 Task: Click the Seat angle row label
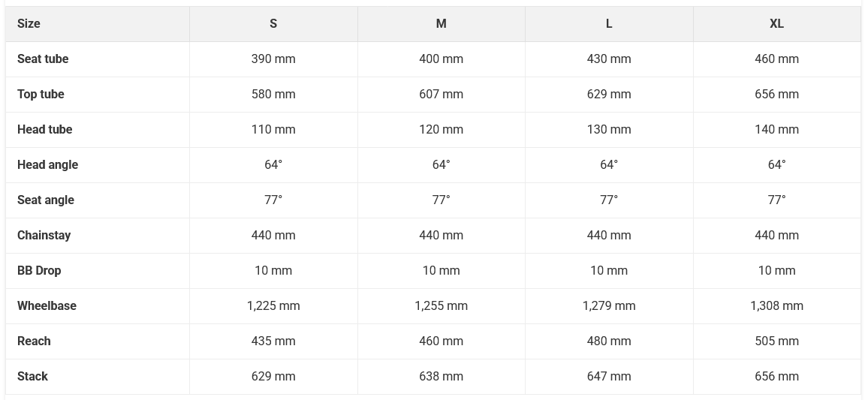pos(45,200)
